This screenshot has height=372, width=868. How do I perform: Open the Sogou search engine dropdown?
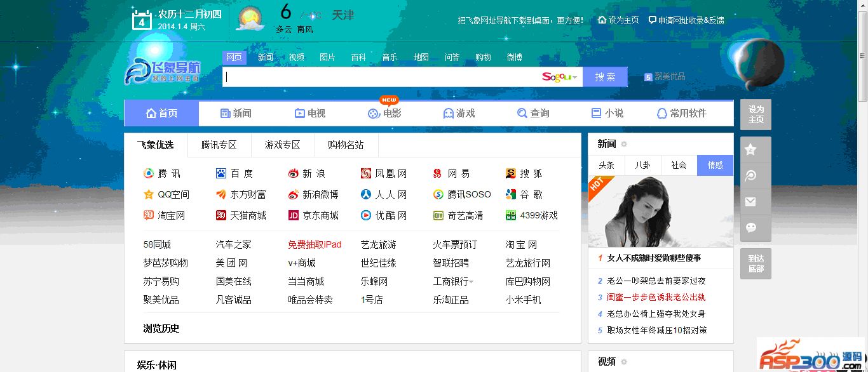[560, 77]
